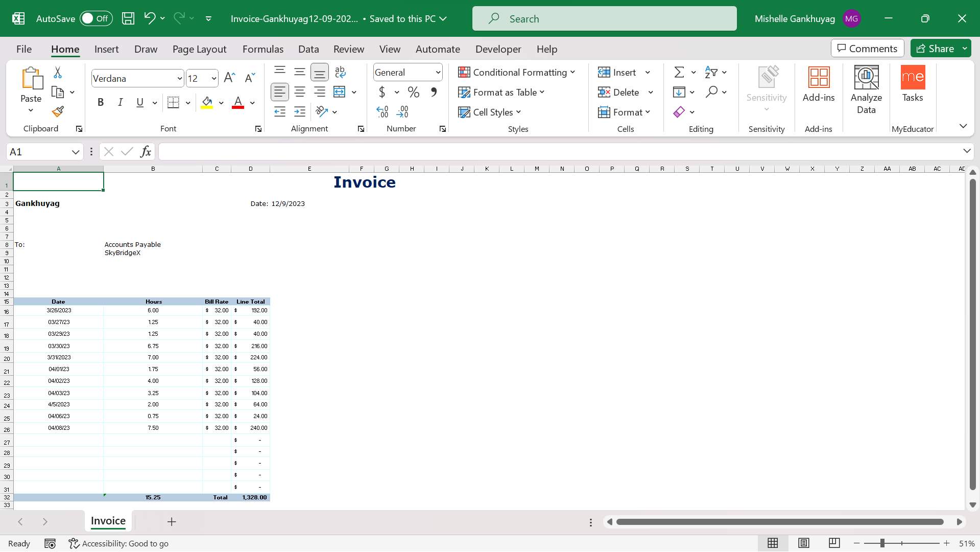Click the Insert Function fx icon
980x552 pixels.
tap(146, 152)
